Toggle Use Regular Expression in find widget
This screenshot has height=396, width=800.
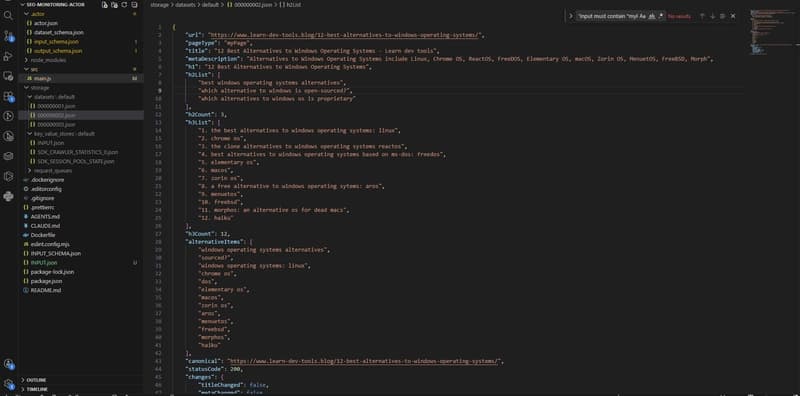pos(661,16)
